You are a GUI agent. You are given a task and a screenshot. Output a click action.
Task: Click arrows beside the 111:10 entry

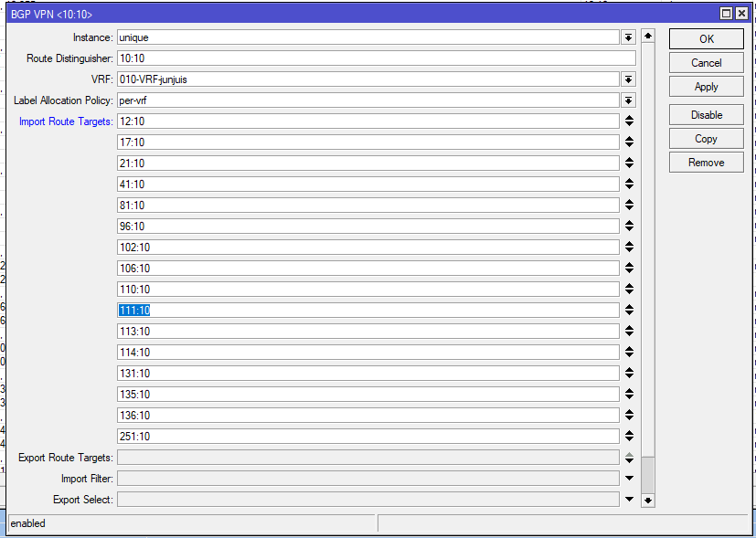click(629, 311)
